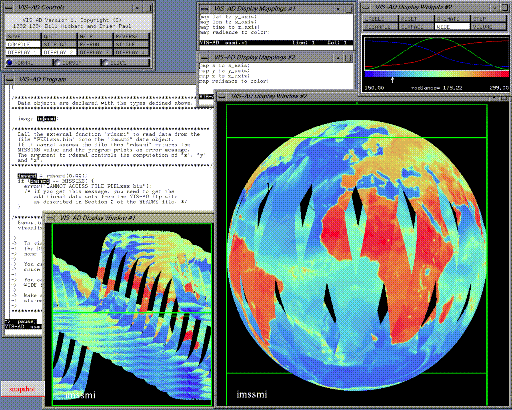Click the rainbow radiance color bar

tap(437, 74)
